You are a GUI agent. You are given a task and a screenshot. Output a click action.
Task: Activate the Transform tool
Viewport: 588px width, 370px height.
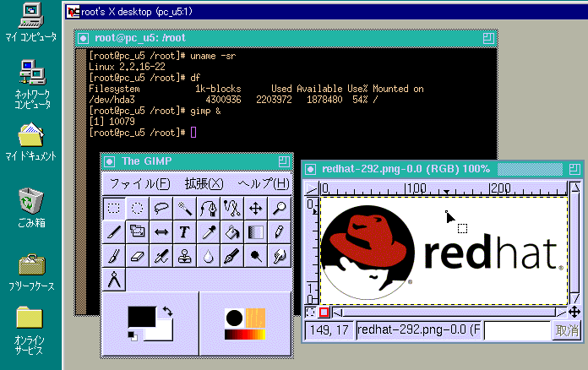click(137, 232)
